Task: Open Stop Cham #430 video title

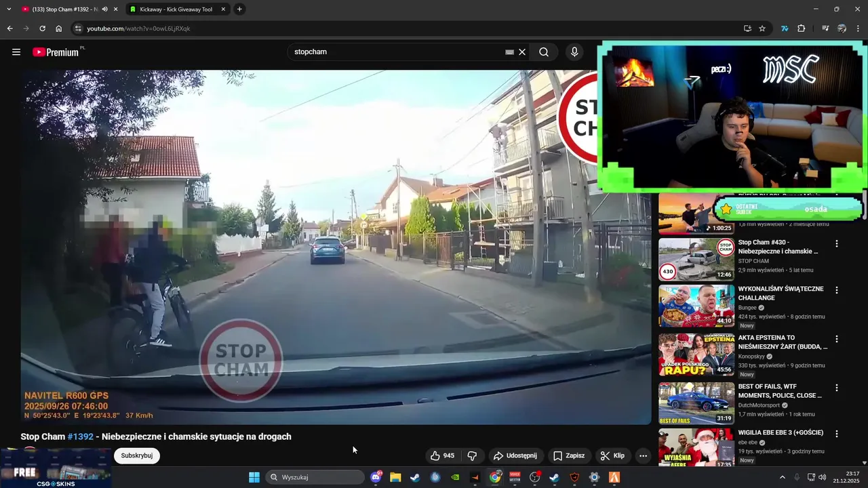Action: (x=778, y=247)
